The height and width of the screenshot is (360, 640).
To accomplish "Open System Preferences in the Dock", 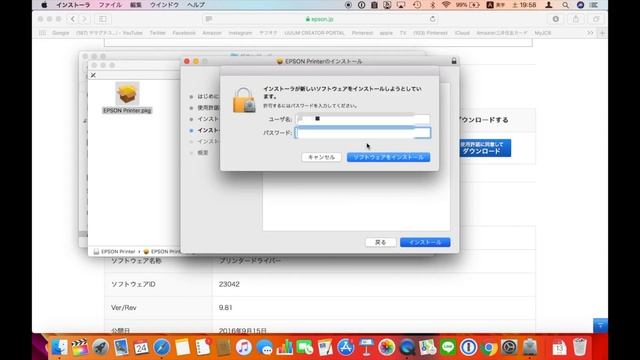I will 509,347.
